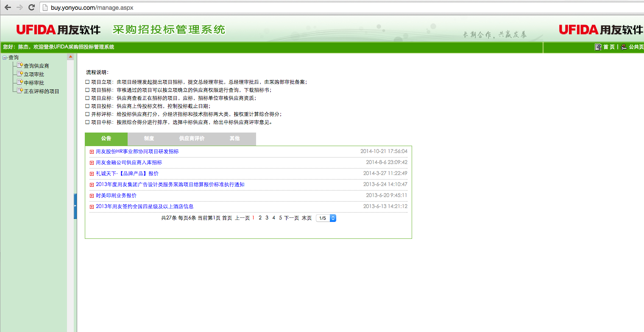
Task: Switch to the 公告 tab
Action: pyautogui.click(x=106, y=139)
